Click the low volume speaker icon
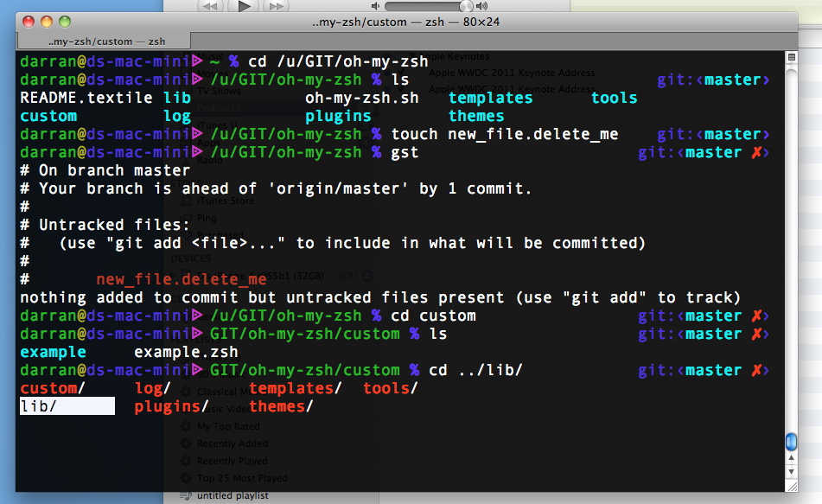Image resolution: width=822 pixels, height=504 pixels. pyautogui.click(x=377, y=6)
